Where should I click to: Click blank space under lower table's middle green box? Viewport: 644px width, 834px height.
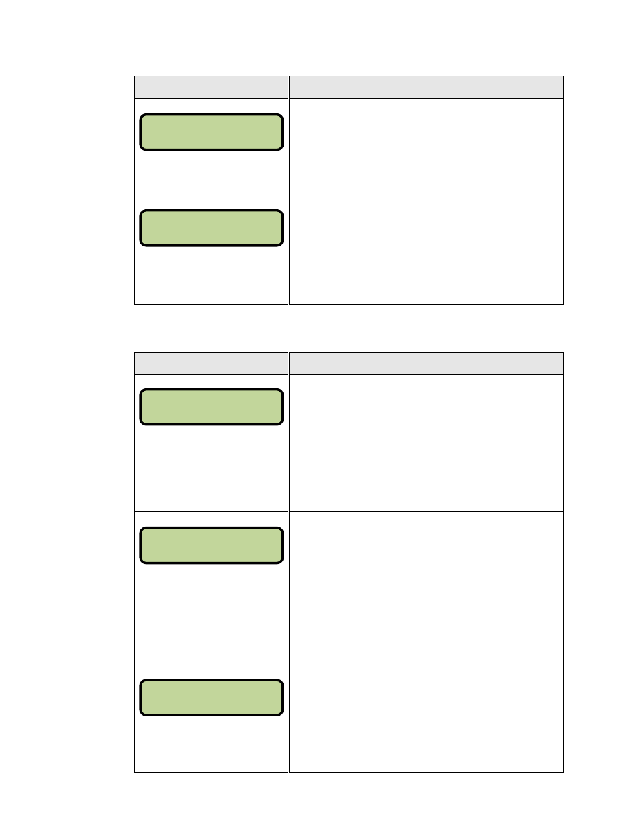[x=211, y=613]
